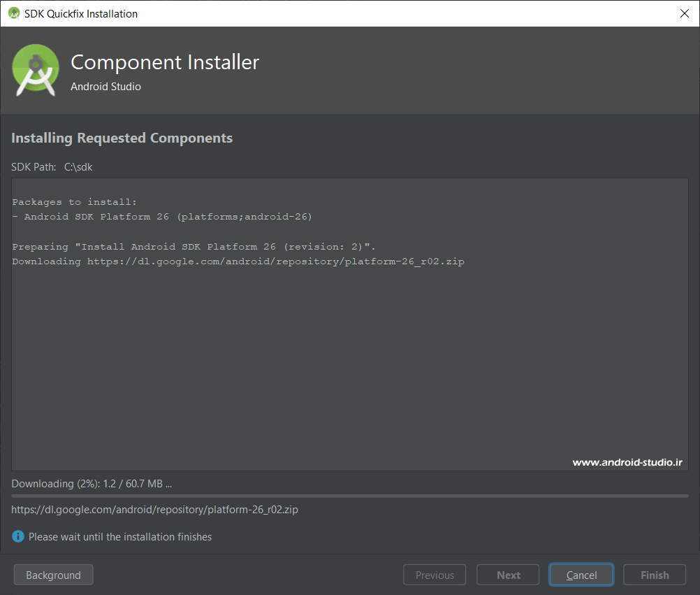Click the 'Android Studio' subtitle in header
700x595 pixels.
point(105,87)
